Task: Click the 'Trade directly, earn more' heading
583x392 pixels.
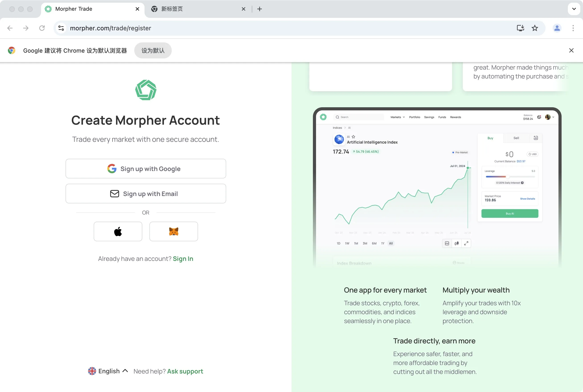Action: pos(434,341)
